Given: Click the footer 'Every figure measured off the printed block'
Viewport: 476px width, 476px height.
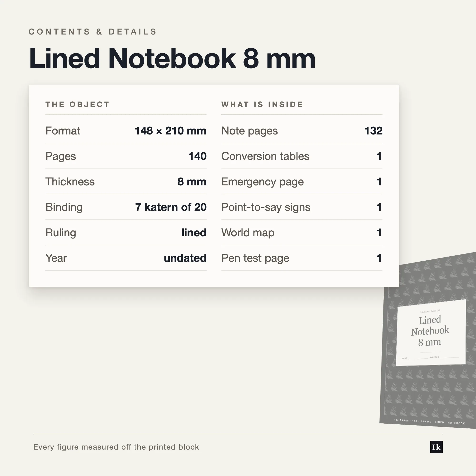Looking at the screenshot, I should [116, 447].
